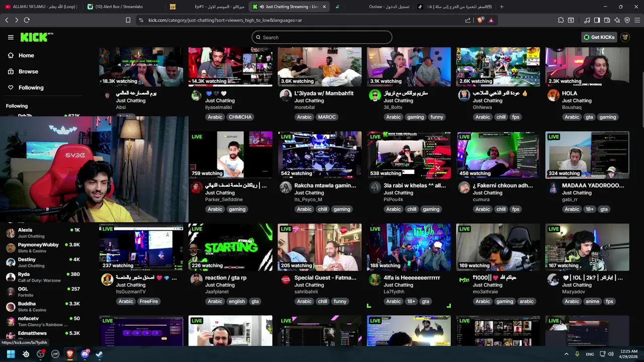Open the 3li_Boltx channel avatar
The width and height of the screenshot is (644, 362).
(x=375, y=96)
